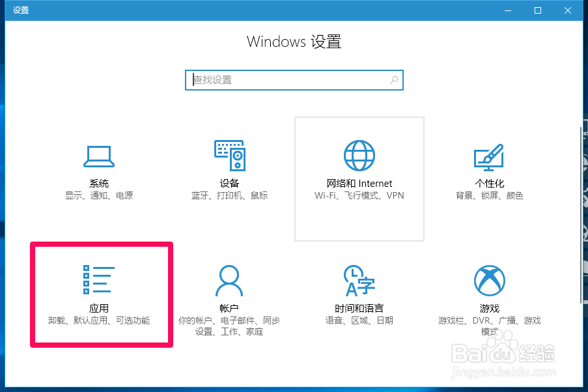Image resolution: width=588 pixels, height=392 pixels.
Task: Click 语音、区域、日期 description
Action: tap(359, 320)
